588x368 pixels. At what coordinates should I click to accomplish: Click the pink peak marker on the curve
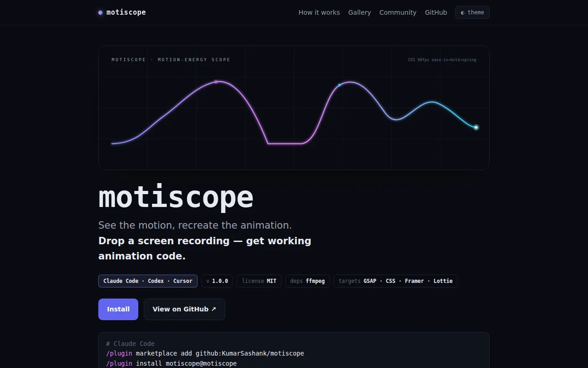coord(216,82)
